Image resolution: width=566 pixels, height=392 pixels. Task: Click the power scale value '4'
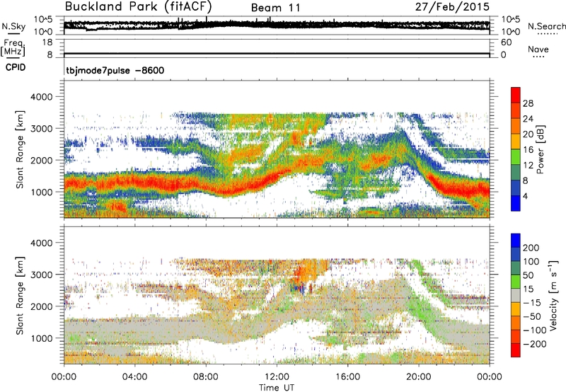click(x=525, y=196)
